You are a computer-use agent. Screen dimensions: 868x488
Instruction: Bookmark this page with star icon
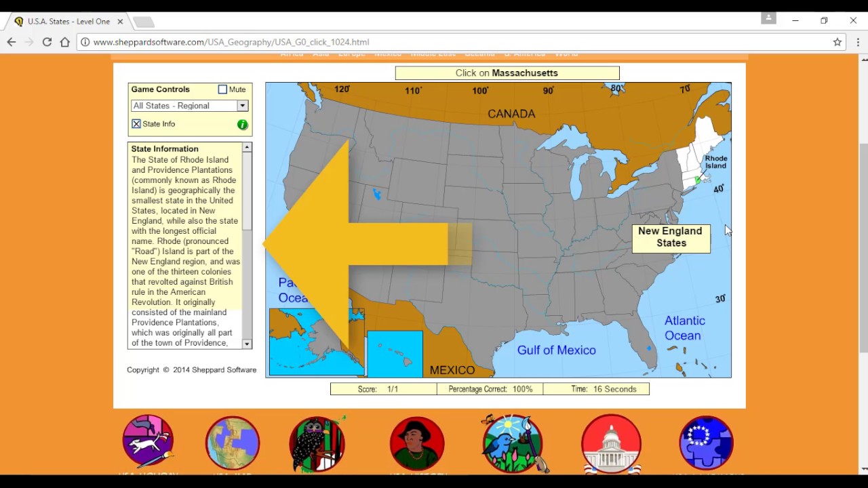coord(837,42)
